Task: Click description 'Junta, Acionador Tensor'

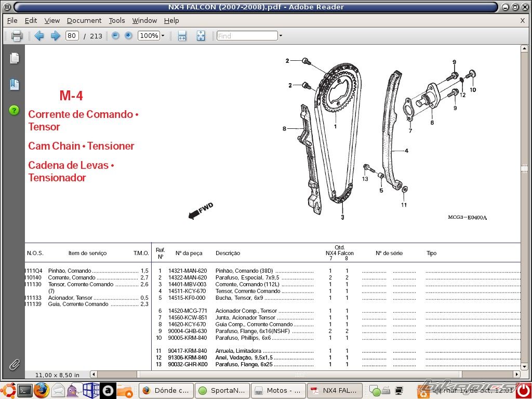Action: pyautogui.click(x=245, y=317)
